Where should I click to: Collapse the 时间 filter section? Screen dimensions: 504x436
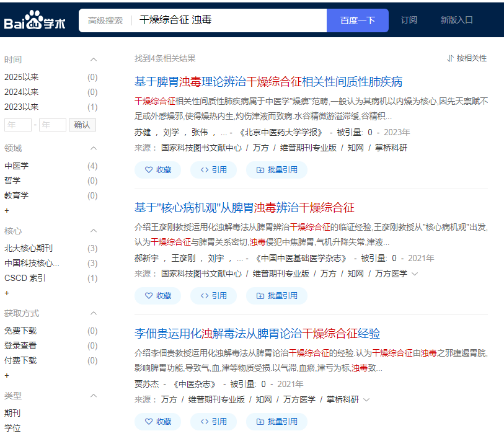(x=94, y=60)
